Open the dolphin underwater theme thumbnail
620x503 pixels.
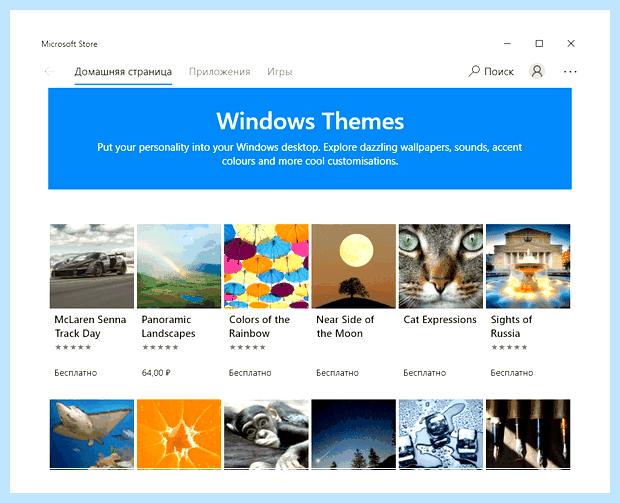(92, 434)
